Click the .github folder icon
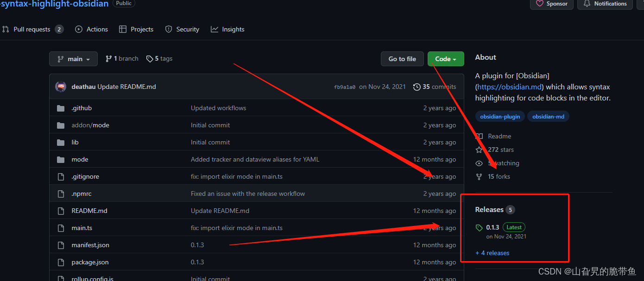644x281 pixels. [x=60, y=108]
